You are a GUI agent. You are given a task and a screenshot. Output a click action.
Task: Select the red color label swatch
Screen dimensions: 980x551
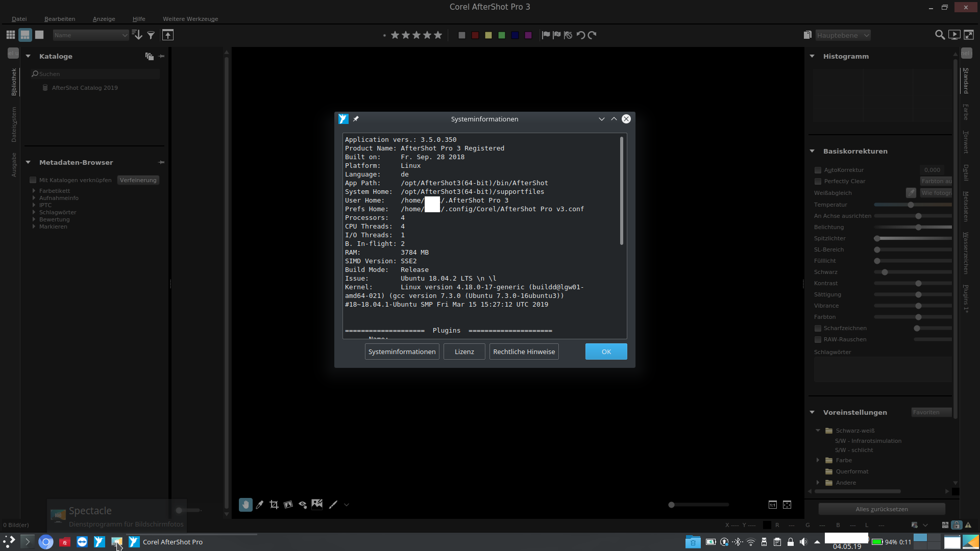tap(475, 35)
